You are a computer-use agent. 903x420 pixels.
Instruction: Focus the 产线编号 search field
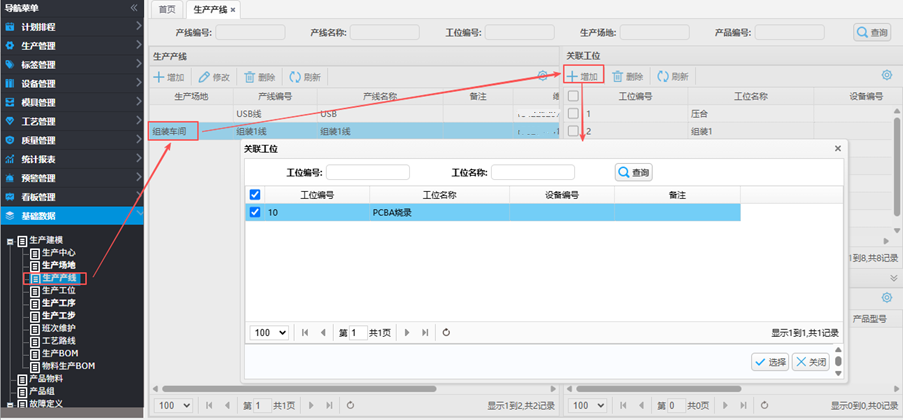point(251,32)
